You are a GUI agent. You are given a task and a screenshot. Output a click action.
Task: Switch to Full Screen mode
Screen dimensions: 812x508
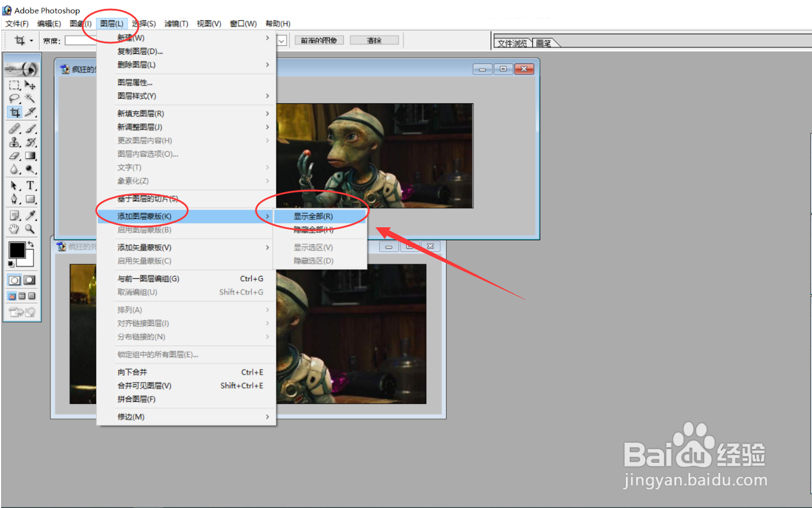tap(31, 296)
